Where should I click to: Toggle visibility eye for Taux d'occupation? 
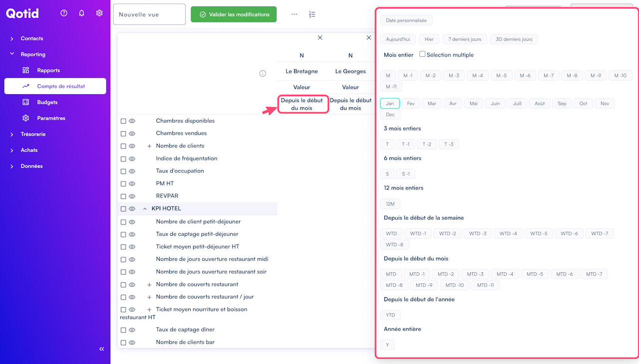(132, 171)
